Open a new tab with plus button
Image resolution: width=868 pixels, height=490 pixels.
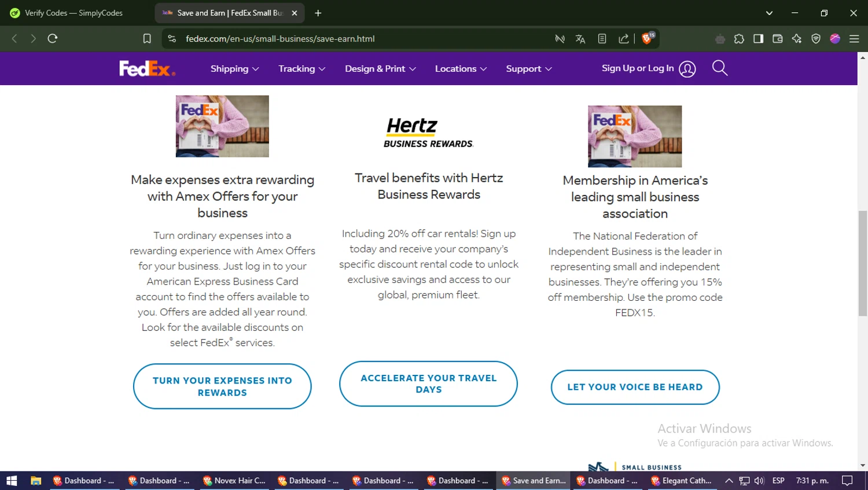[318, 13]
